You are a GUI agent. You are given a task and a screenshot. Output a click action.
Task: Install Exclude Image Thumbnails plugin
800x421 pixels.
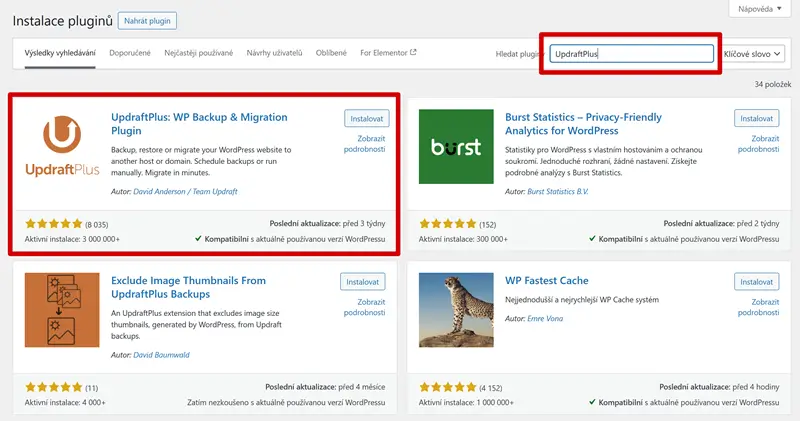coord(363,282)
